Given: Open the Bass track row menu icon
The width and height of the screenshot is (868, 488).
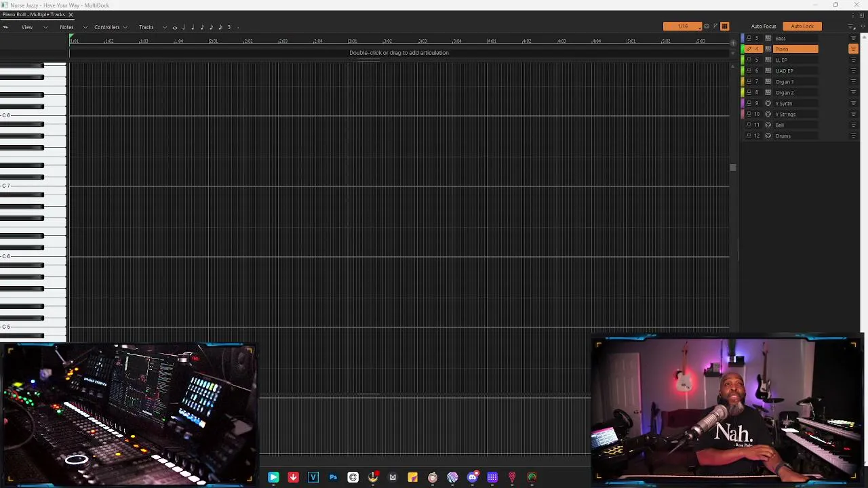Looking at the screenshot, I should pyautogui.click(x=853, y=38).
